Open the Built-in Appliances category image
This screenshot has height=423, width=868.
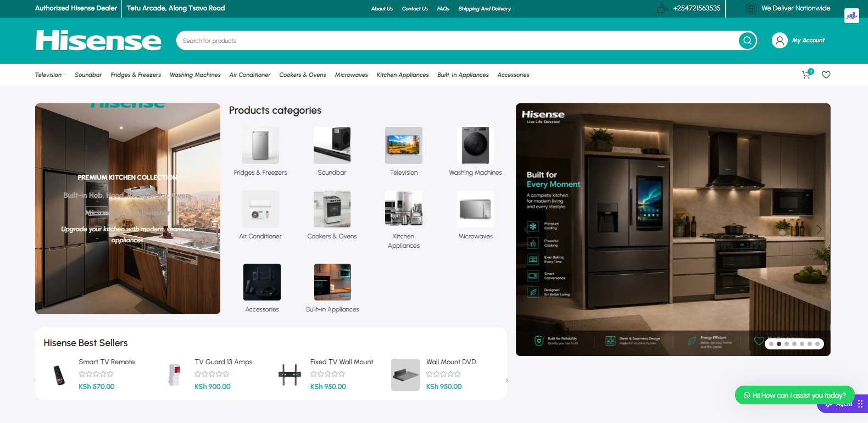point(332,282)
